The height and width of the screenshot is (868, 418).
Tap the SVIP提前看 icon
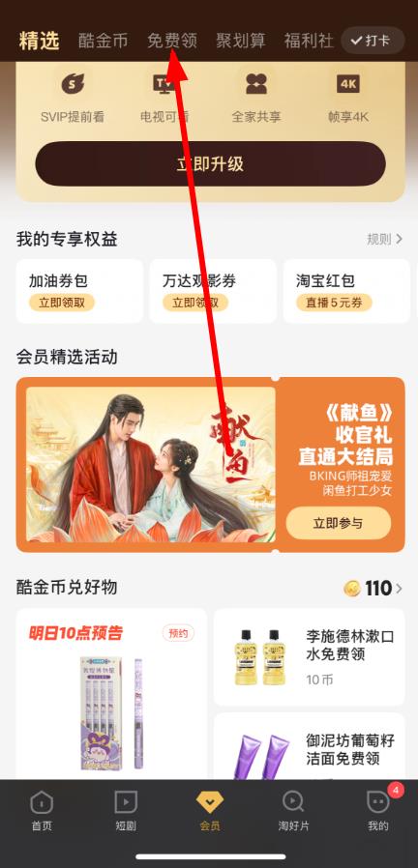[x=72, y=84]
